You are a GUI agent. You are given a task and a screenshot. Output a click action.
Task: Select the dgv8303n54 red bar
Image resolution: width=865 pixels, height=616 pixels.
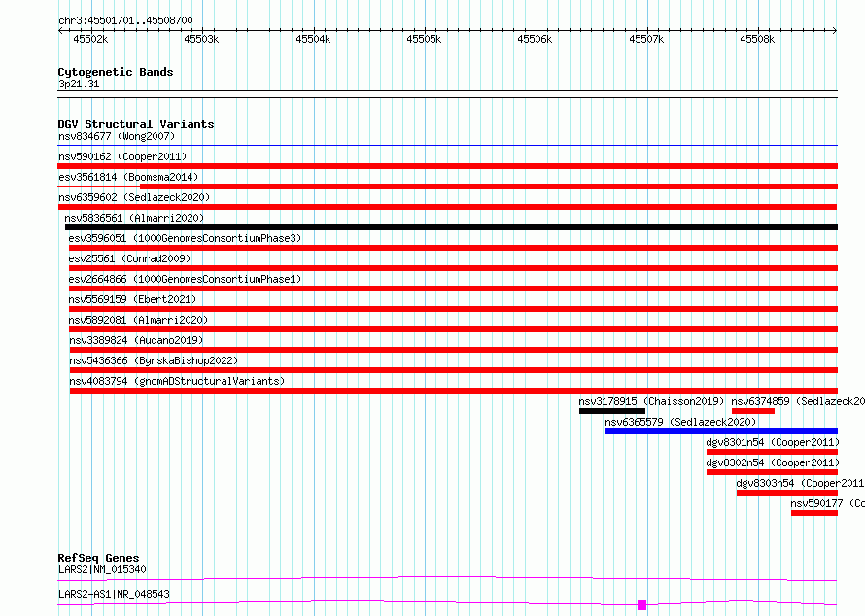[786, 493]
